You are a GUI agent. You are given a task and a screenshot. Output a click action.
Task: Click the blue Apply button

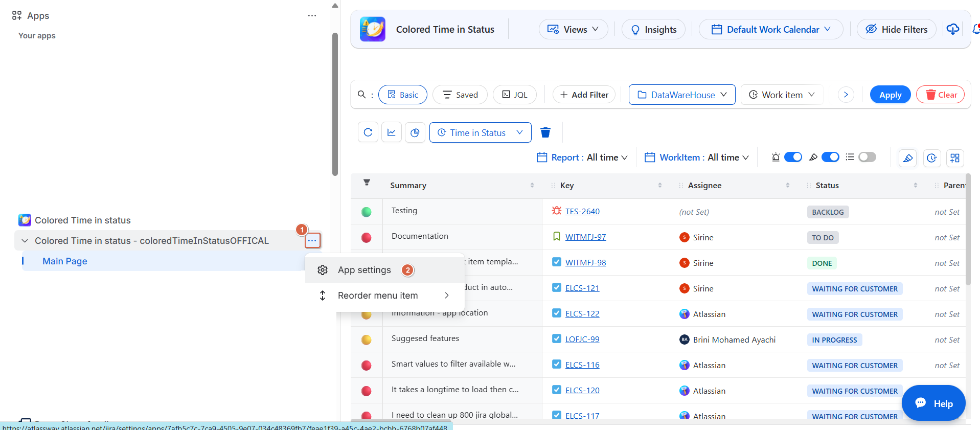tap(890, 95)
